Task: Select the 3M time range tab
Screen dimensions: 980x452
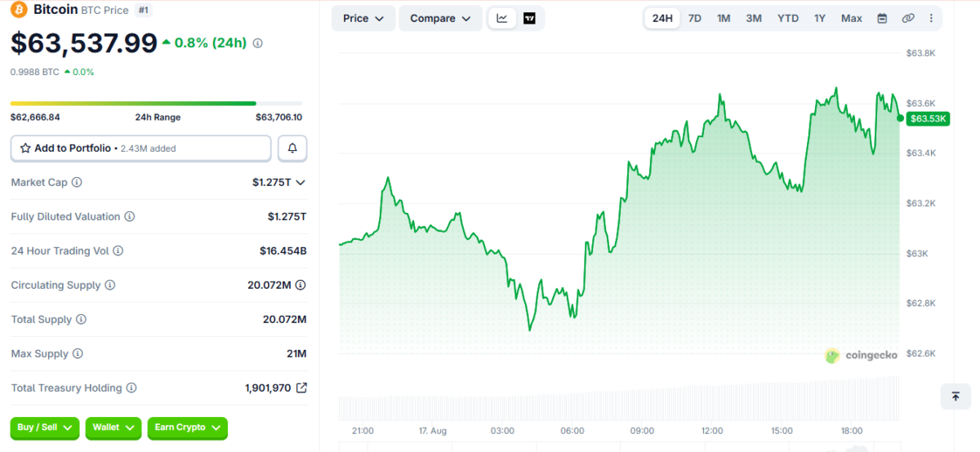Action: point(754,18)
